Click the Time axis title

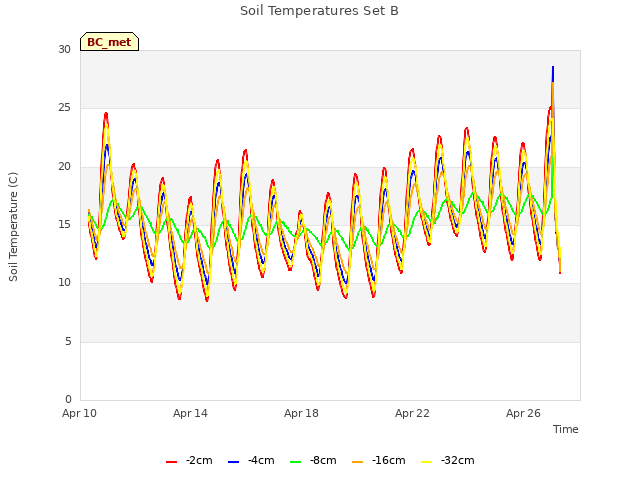pos(566,429)
